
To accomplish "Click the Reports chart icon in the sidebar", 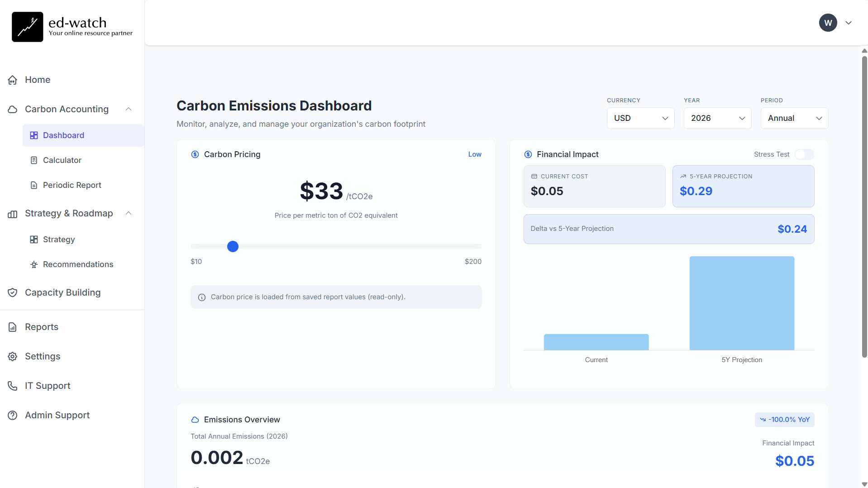I will (x=13, y=326).
